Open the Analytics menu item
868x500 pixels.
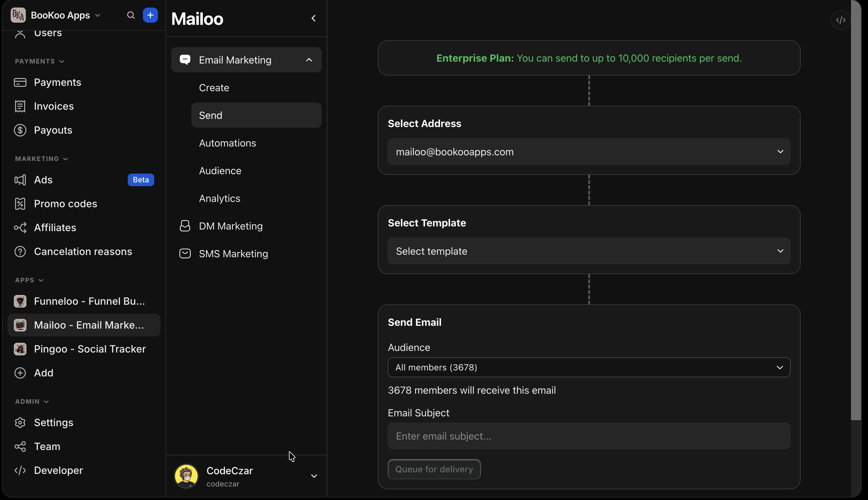click(220, 198)
